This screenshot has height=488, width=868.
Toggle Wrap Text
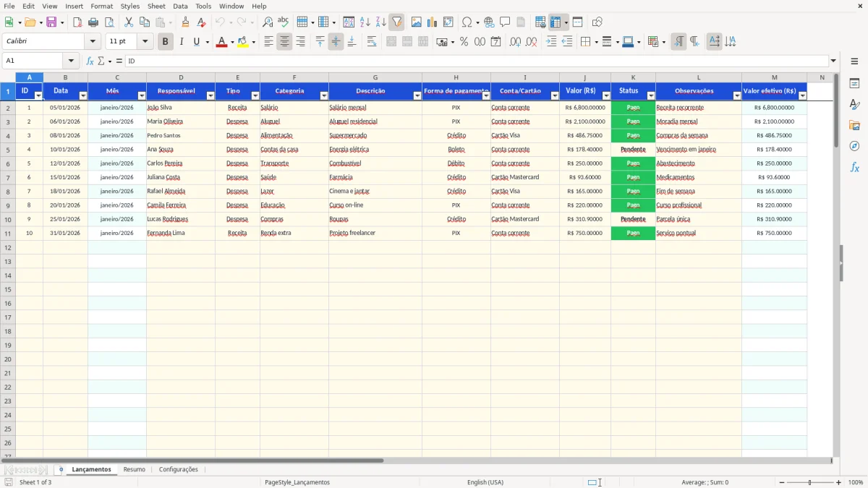coord(372,42)
